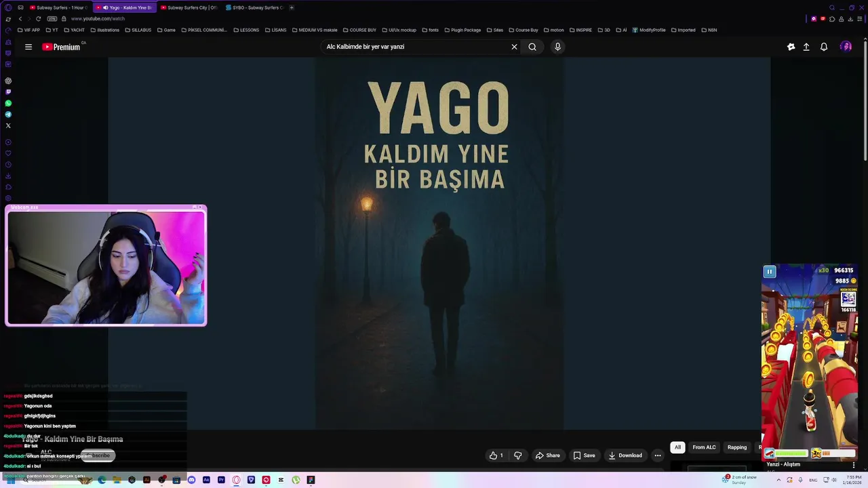Click the page vertical scrollbar
Screen dimensions: 868x488
(x=865, y=102)
